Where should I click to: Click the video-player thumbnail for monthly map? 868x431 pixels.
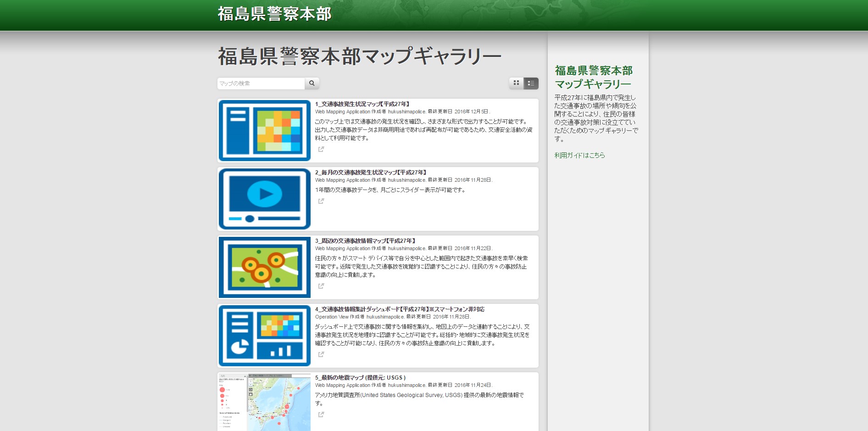[265, 199]
